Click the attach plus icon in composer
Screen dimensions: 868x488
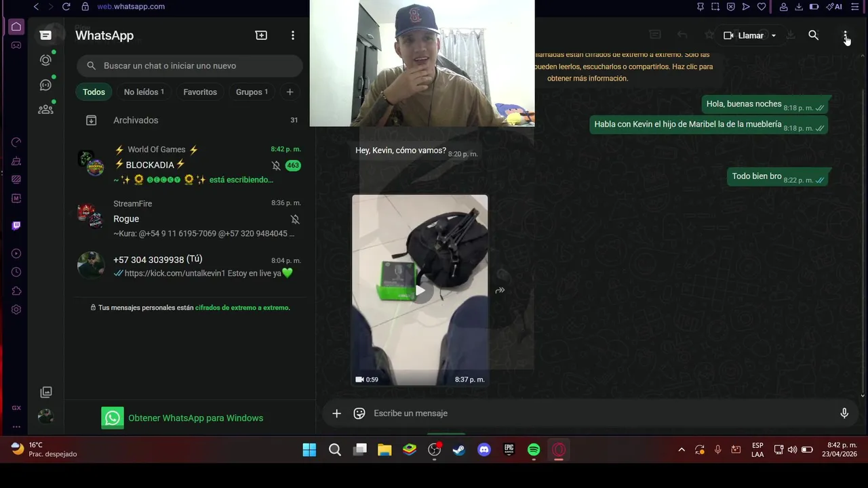336,413
